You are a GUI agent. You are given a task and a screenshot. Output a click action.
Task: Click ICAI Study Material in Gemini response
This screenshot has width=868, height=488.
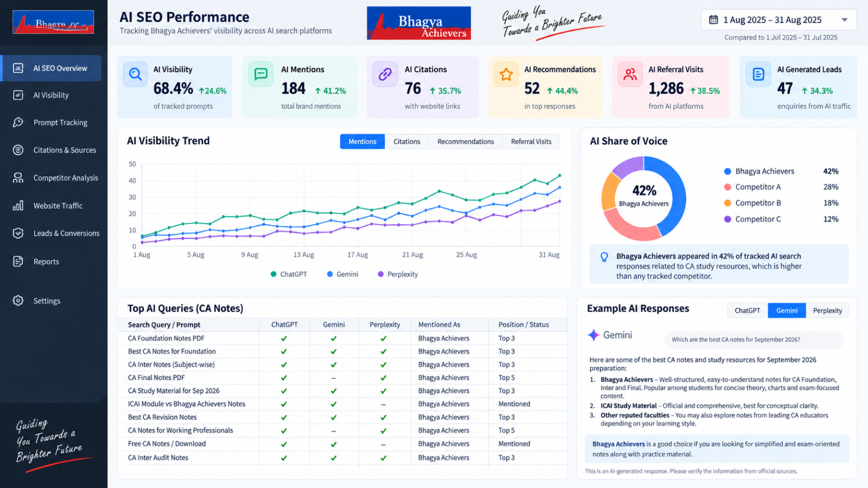[628, 406]
